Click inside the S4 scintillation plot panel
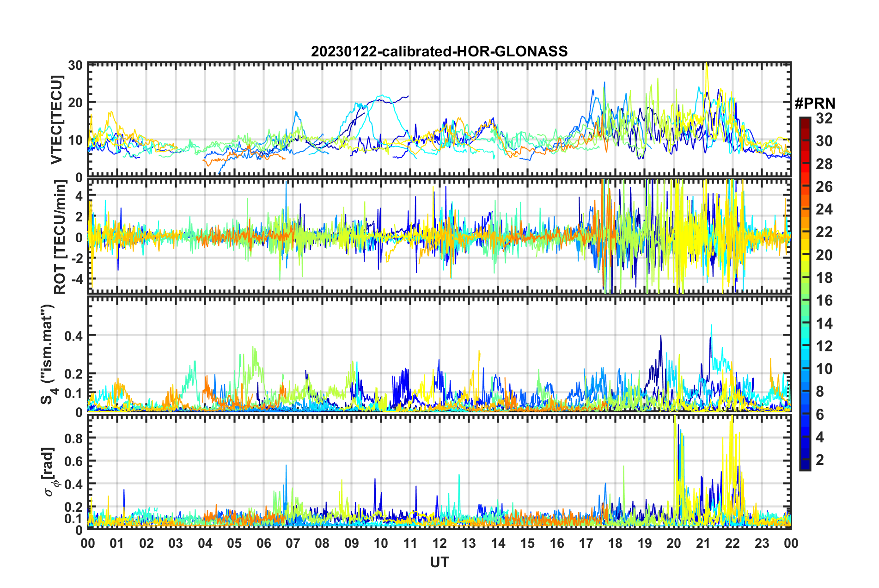 tap(439, 354)
